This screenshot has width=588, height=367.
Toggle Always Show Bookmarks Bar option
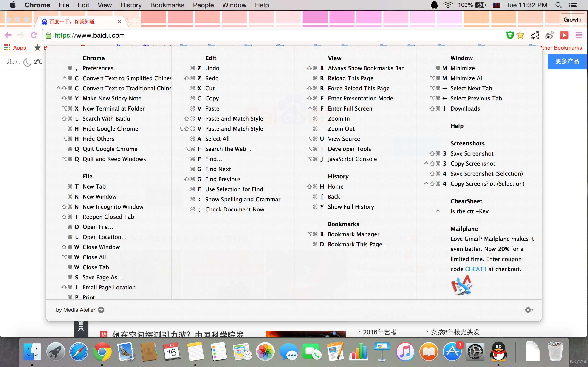(x=366, y=68)
